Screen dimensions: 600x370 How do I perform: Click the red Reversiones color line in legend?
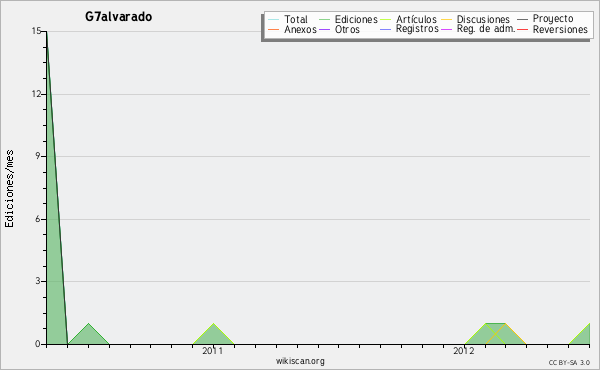pyautogui.click(x=522, y=29)
